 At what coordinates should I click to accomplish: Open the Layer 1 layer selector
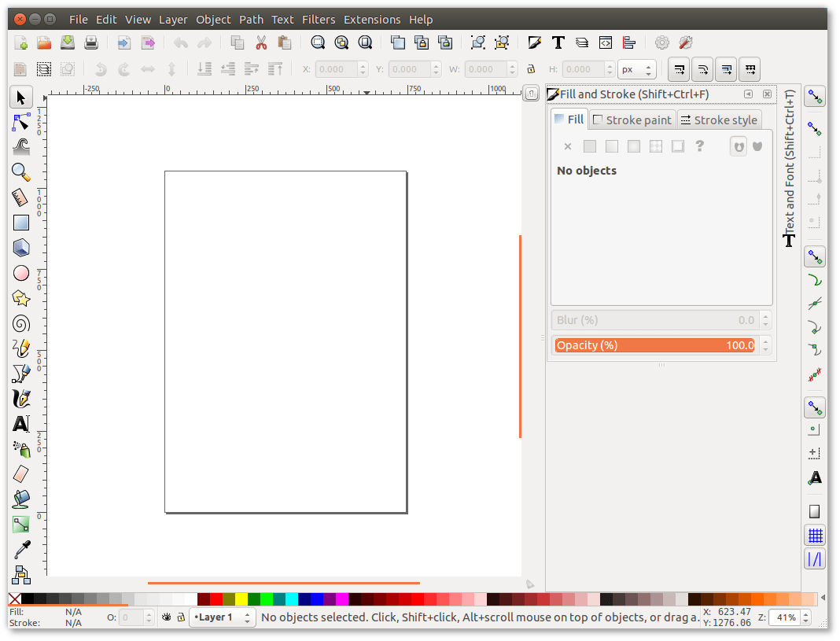[221, 617]
